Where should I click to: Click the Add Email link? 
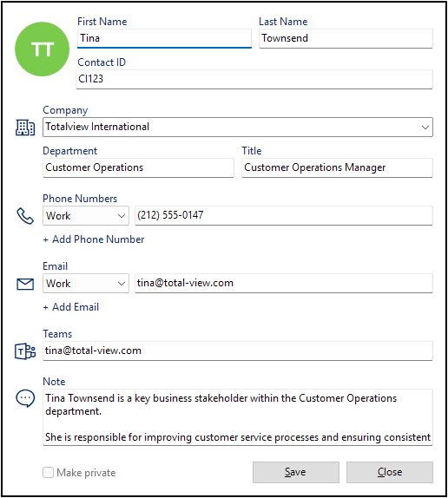(71, 307)
